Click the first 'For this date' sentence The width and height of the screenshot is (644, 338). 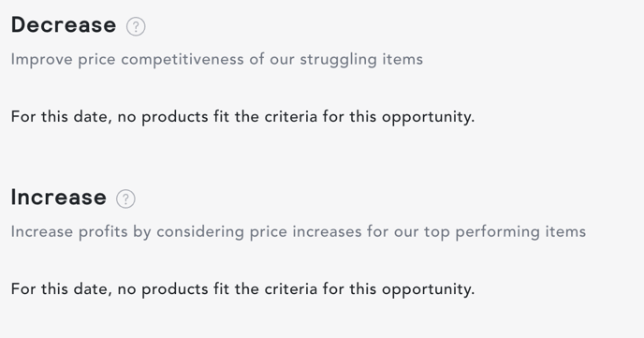coord(242,117)
